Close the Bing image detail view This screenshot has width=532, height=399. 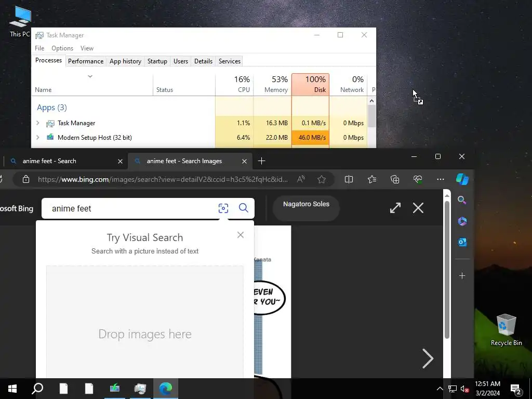(418, 208)
